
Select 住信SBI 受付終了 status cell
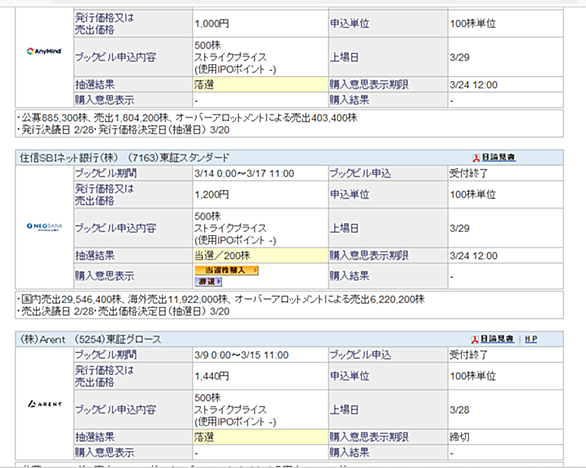click(x=506, y=173)
